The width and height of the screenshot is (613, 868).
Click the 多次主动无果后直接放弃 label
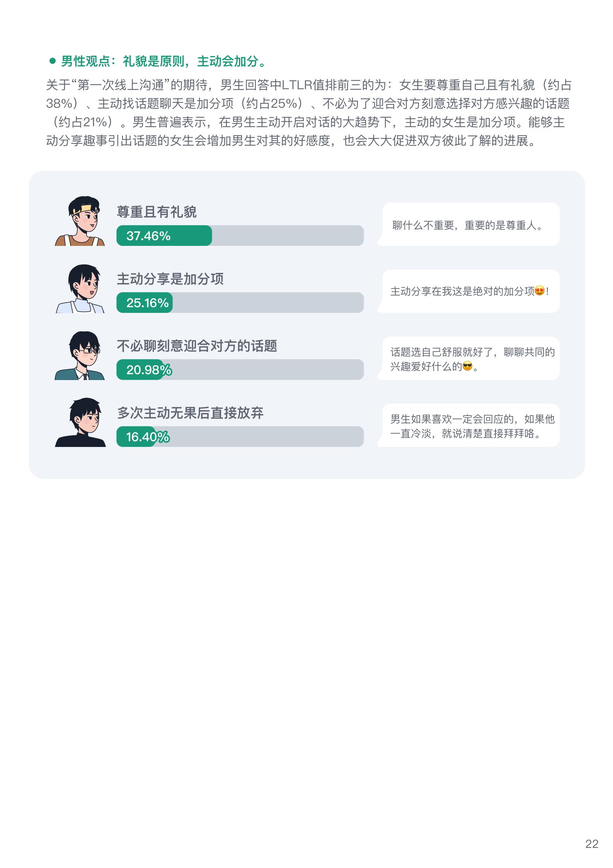[x=190, y=413]
